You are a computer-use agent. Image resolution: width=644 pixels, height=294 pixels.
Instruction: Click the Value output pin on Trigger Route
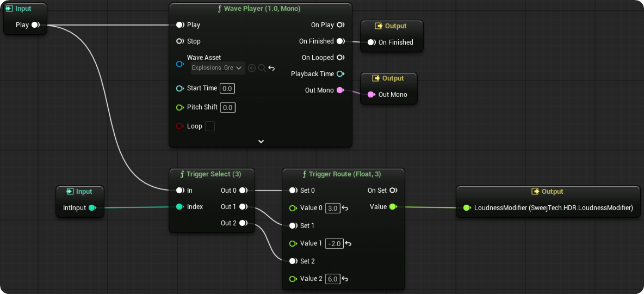tap(393, 206)
